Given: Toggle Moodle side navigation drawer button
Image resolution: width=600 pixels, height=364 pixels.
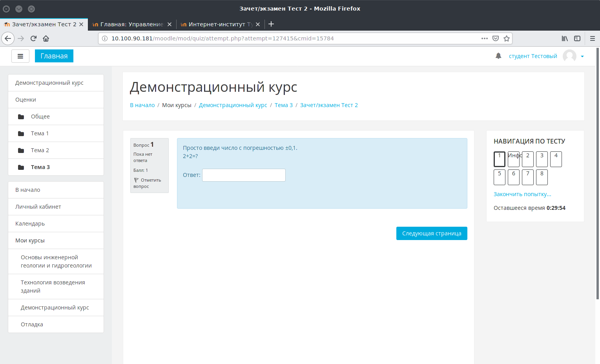Looking at the screenshot, I should pyautogui.click(x=20, y=56).
